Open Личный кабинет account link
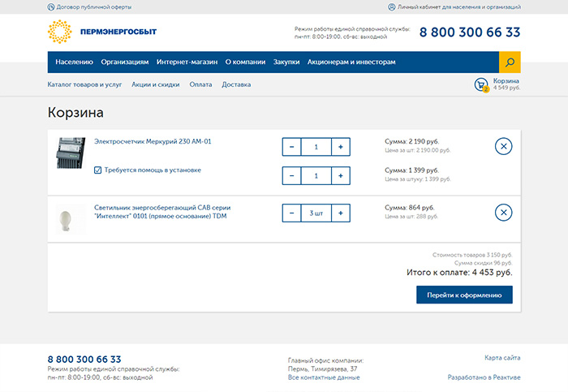Screen dimensions: 568x392 tap(458, 6)
